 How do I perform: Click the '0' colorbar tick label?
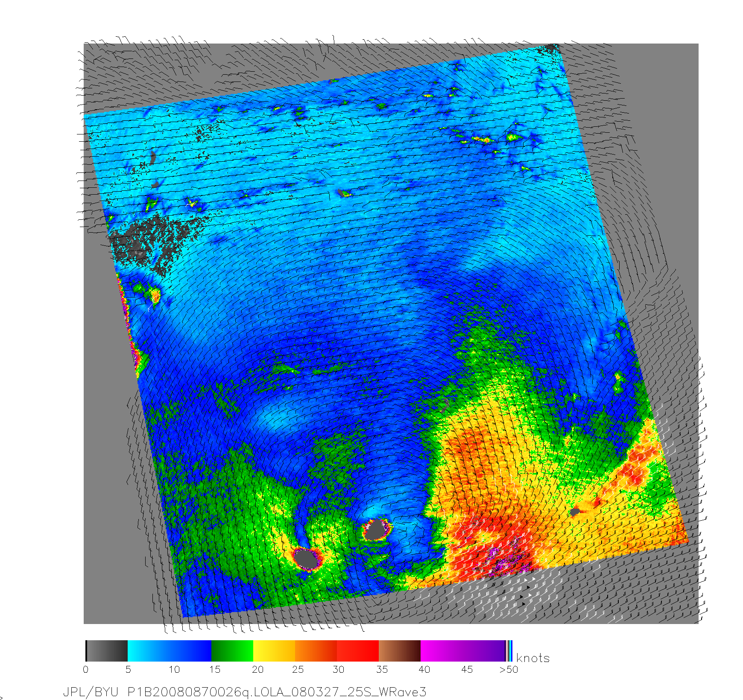(x=86, y=669)
